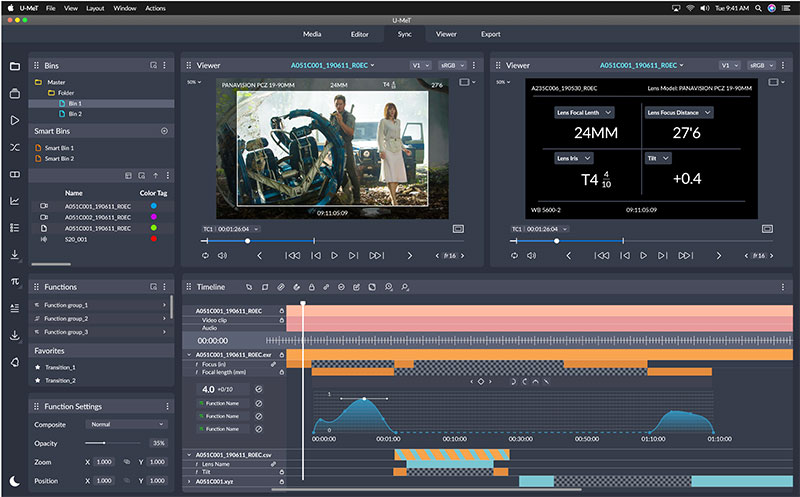Image resolution: width=800 pixels, height=497 pixels.
Task: Toggle lock on the Audio track
Action: pos(282,328)
